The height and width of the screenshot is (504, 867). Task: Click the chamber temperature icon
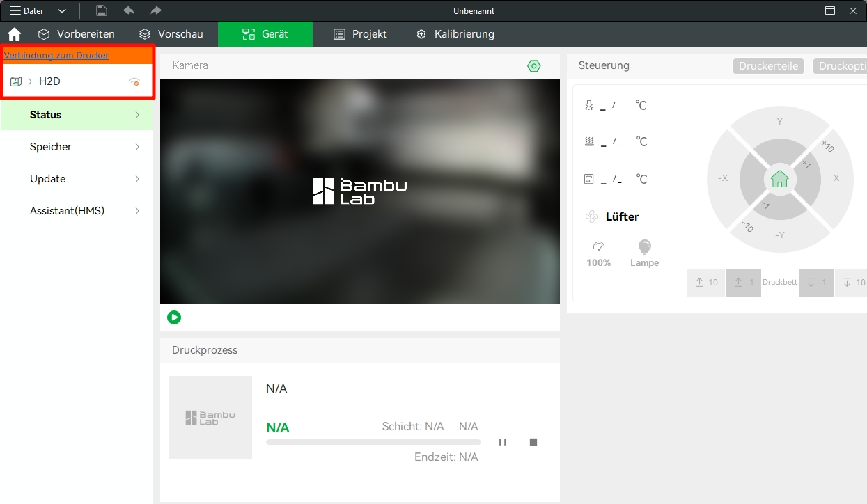tap(589, 179)
